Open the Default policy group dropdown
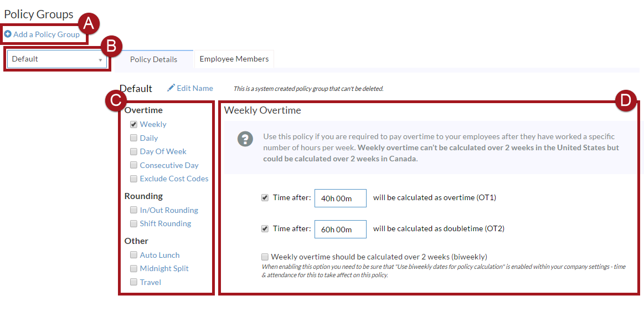Image resolution: width=644 pixels, height=326 pixels. [x=56, y=59]
